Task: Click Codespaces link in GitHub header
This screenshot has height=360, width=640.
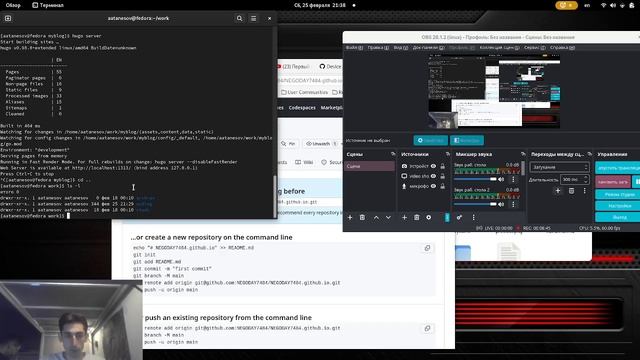Action: point(302,108)
